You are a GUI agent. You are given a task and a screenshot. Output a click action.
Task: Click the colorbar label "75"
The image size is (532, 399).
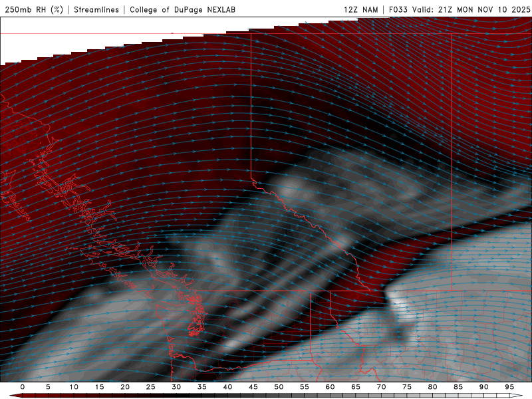[x=407, y=387]
